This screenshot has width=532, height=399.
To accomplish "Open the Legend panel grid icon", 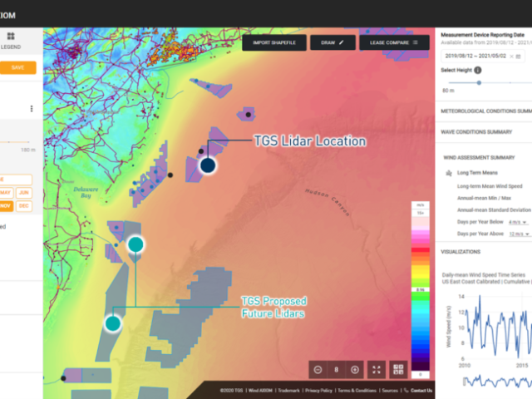I will pos(11,37).
